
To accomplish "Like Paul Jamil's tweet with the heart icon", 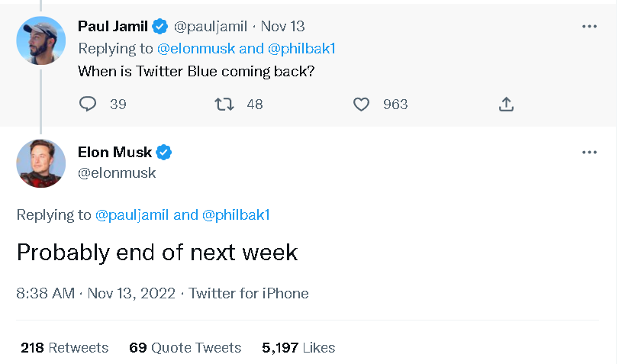I will pyautogui.click(x=361, y=105).
